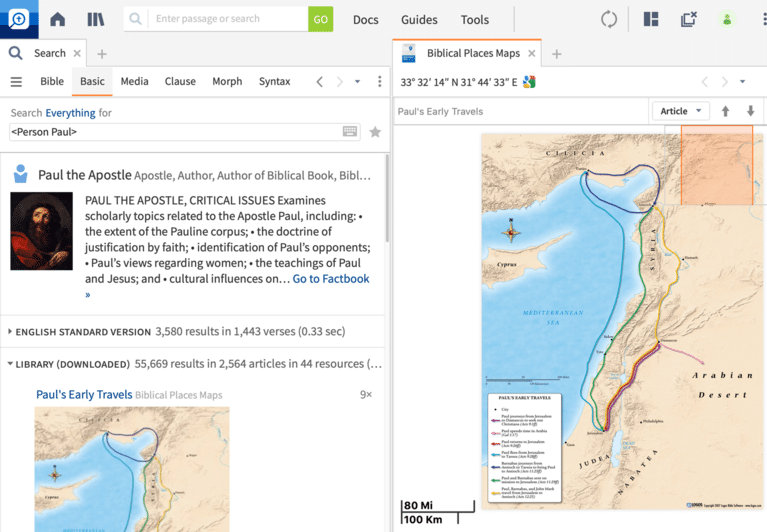The image size is (767, 532).
Task: Open the Guides menu
Action: pos(419,19)
